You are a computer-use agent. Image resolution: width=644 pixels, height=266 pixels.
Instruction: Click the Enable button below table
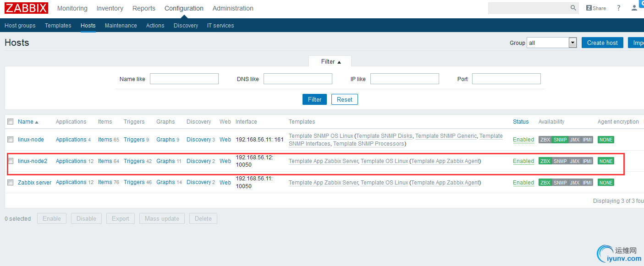pos(52,218)
